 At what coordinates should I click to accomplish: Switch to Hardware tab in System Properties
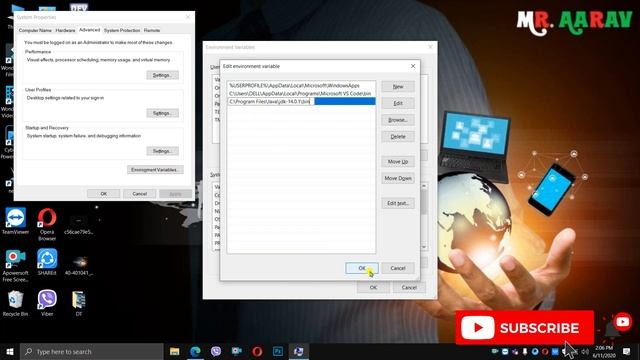coord(65,30)
